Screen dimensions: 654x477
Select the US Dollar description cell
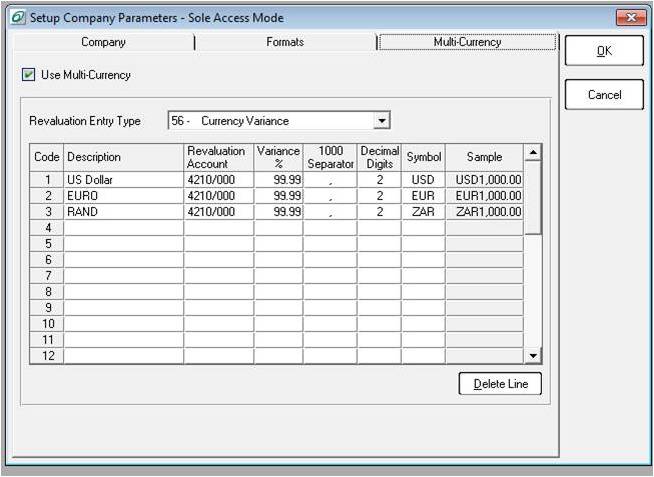(123, 180)
